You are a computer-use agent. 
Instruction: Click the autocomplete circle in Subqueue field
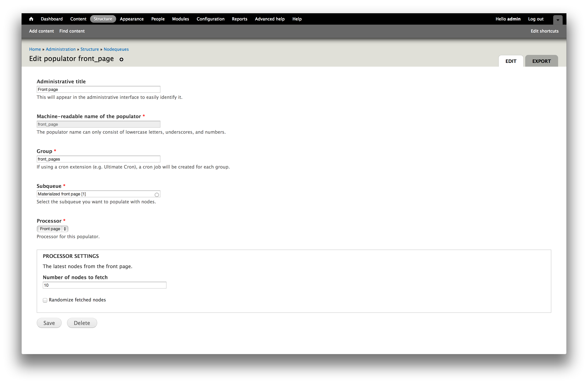coord(157,195)
